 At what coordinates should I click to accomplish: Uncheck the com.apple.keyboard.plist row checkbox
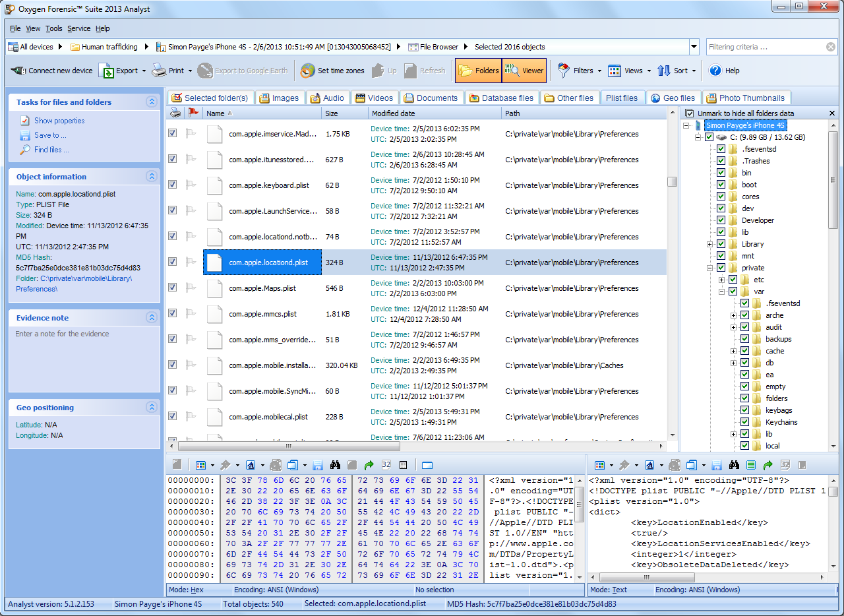pyautogui.click(x=173, y=185)
